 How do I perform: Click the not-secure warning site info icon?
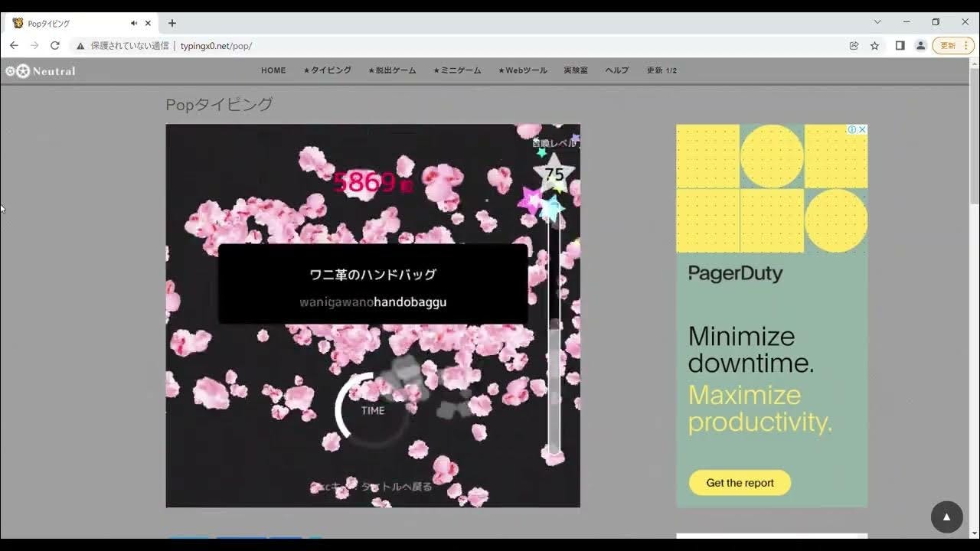click(80, 46)
